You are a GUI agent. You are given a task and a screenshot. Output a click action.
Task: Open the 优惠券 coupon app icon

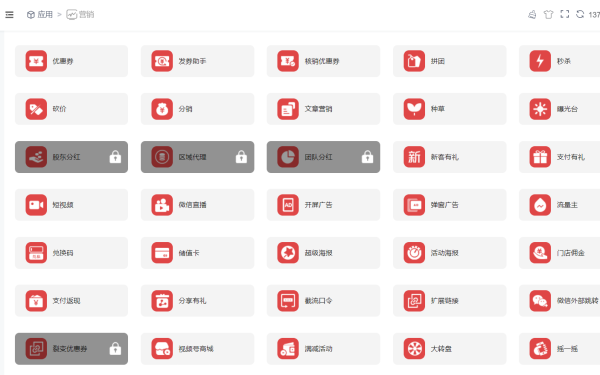pyautogui.click(x=36, y=61)
